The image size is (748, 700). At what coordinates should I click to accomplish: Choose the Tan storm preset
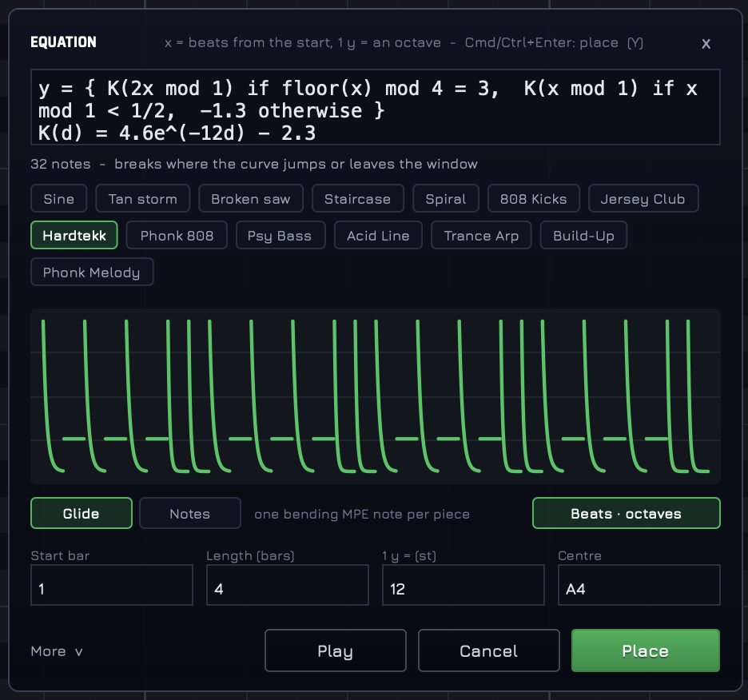coord(142,198)
